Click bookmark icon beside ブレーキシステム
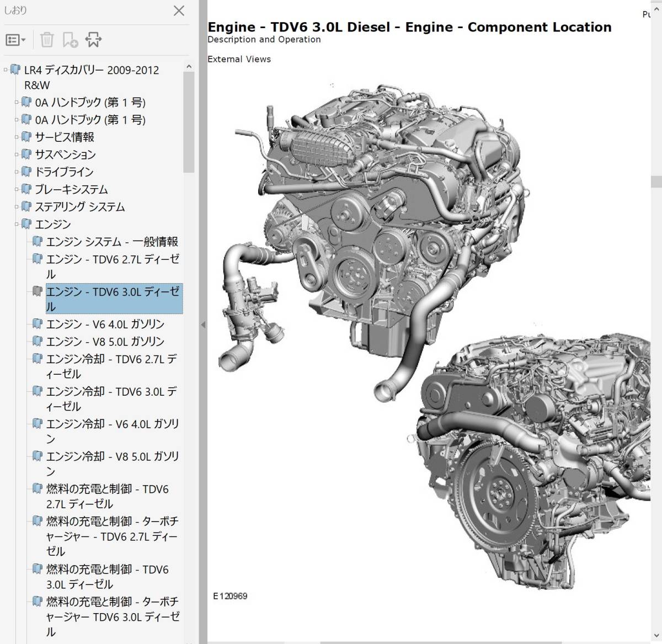Viewport: 662px width, 644px height. pyautogui.click(x=26, y=189)
